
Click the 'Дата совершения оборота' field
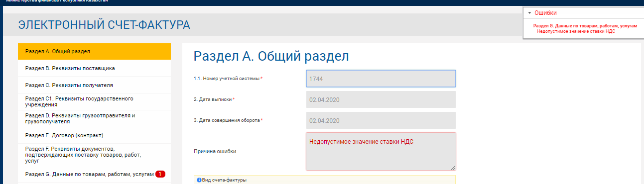click(381, 120)
